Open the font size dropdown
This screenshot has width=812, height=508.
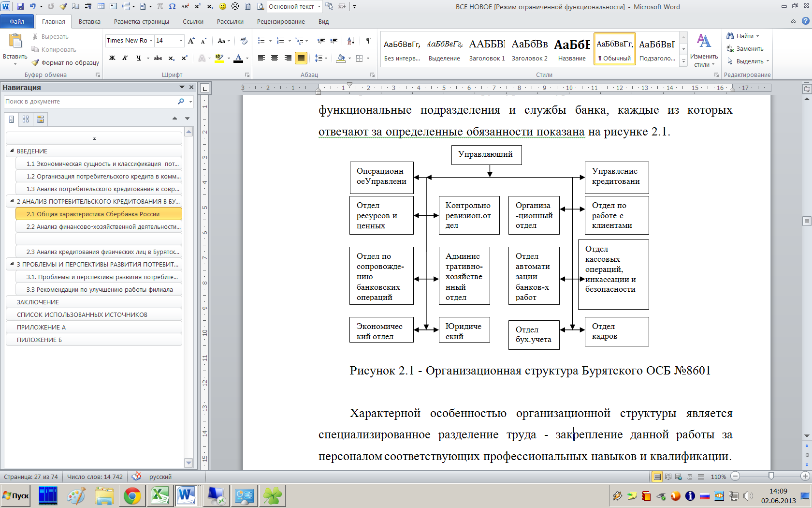(x=181, y=41)
